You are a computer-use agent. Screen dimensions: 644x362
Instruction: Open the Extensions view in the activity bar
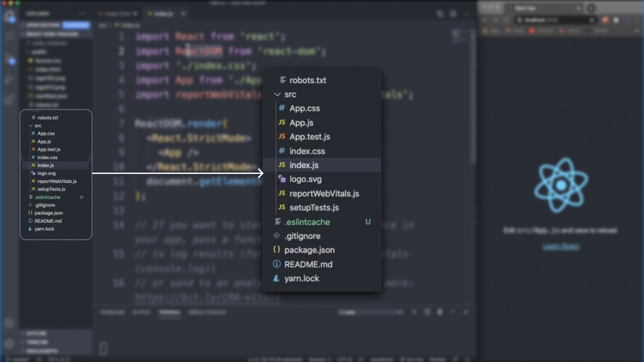tap(9, 100)
